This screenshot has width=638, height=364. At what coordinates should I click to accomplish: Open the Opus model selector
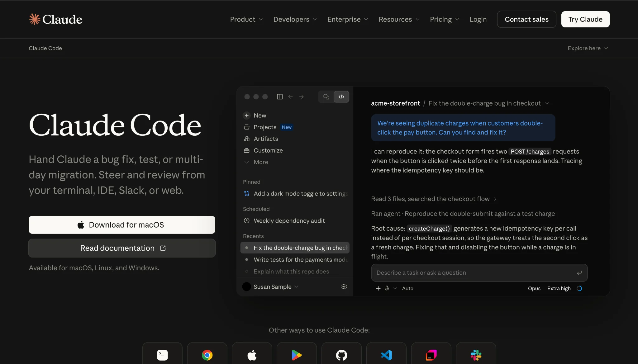click(x=534, y=288)
